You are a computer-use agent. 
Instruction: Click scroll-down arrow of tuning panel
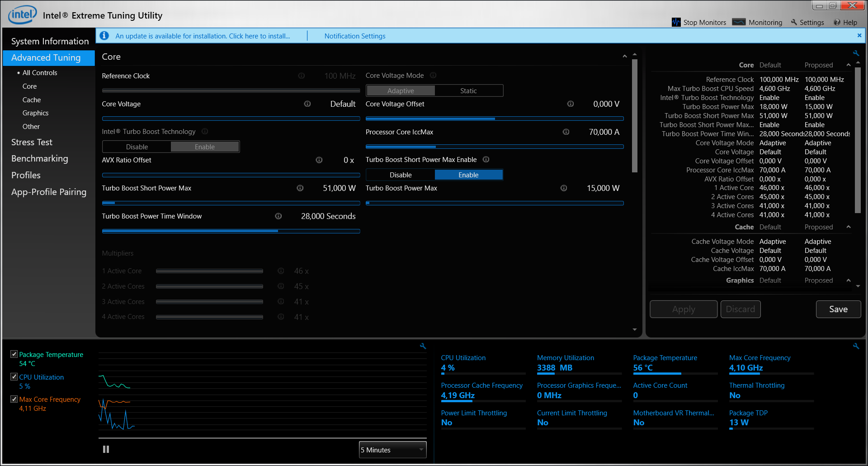pos(635,329)
